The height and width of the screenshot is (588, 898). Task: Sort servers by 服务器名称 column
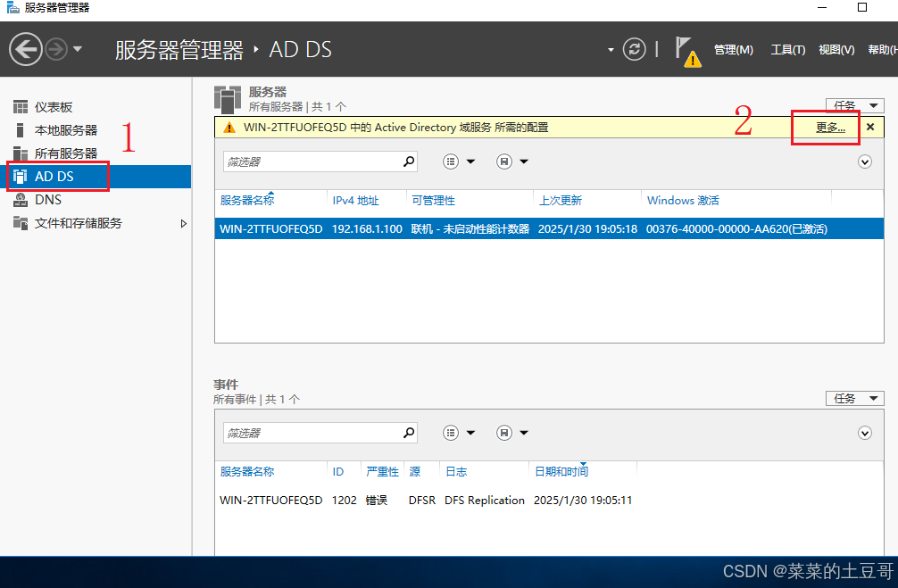247,201
